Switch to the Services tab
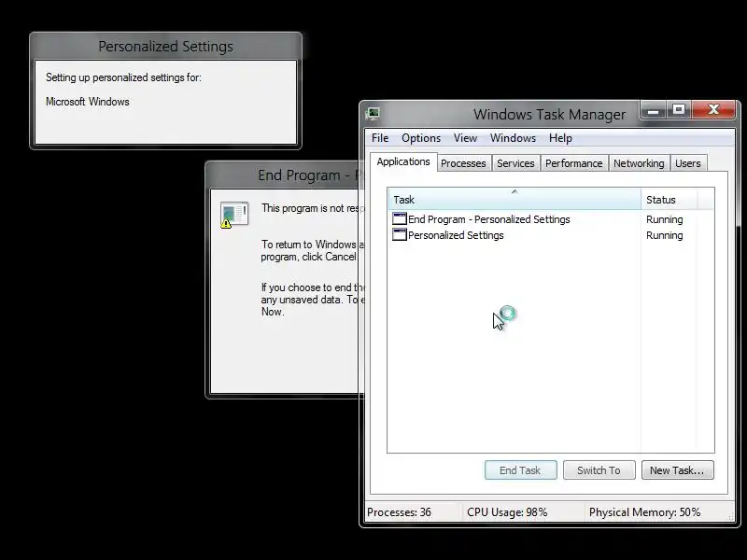Image resolution: width=747 pixels, height=560 pixels. [x=515, y=163]
